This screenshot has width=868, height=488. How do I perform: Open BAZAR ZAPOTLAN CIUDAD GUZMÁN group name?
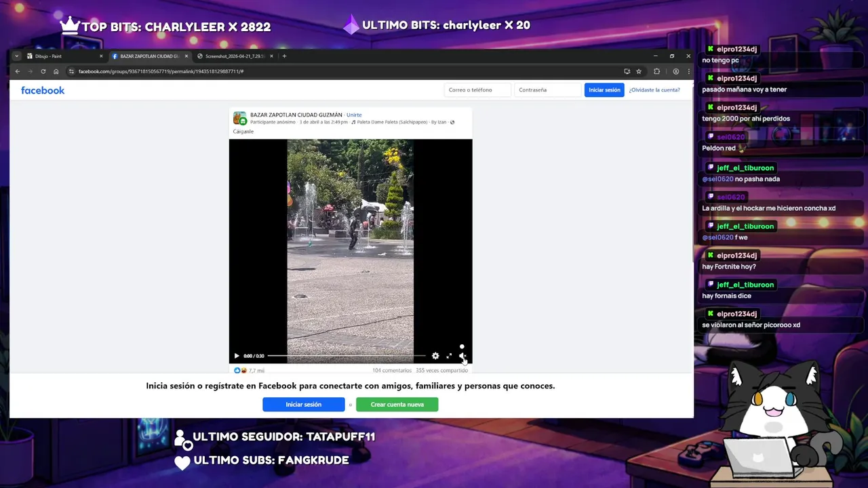point(296,115)
